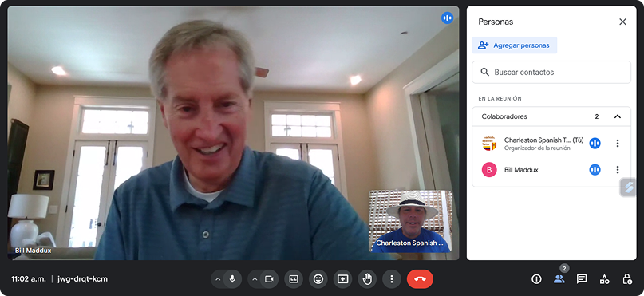
Task: Toggle closed captions
Action: 294,279
